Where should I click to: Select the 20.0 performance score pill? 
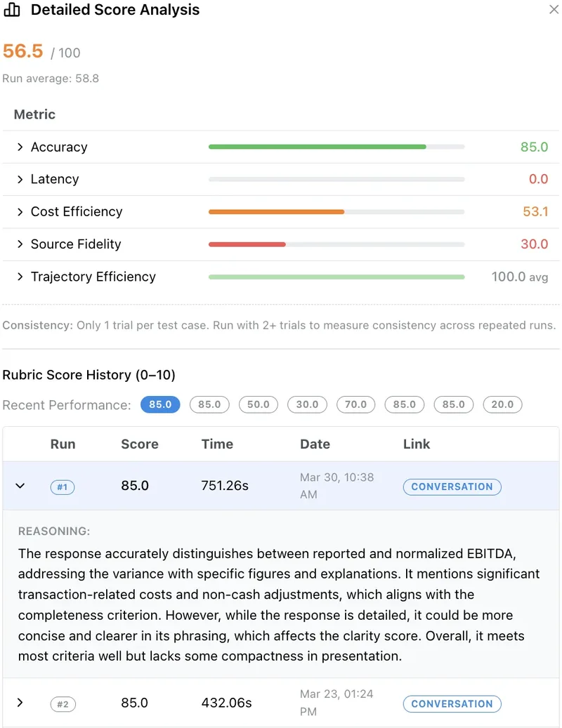pos(502,405)
